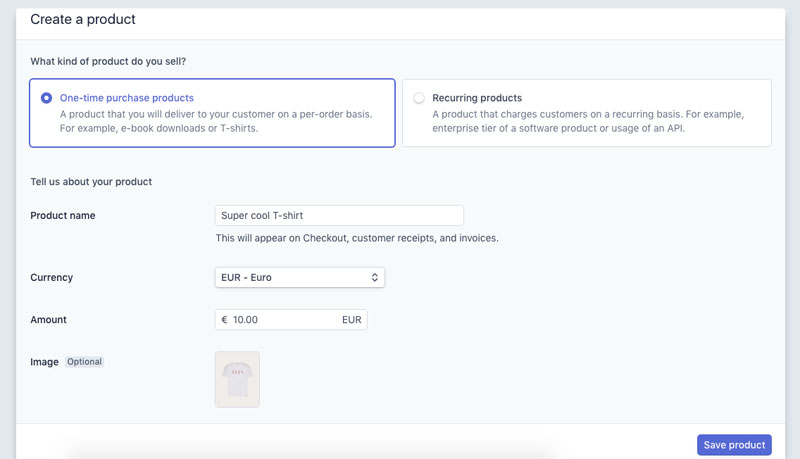The image size is (800, 459).
Task: Click the 'Create a product' heading
Action: pos(83,19)
